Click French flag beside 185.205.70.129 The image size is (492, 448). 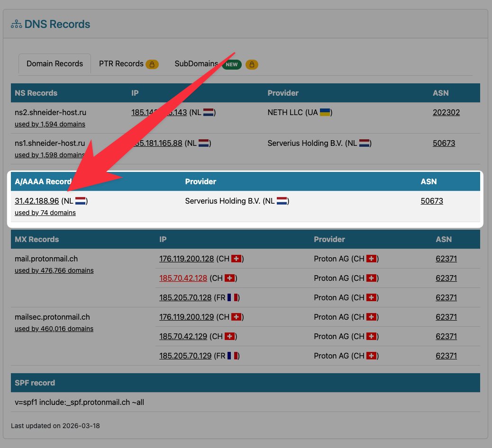point(233,356)
